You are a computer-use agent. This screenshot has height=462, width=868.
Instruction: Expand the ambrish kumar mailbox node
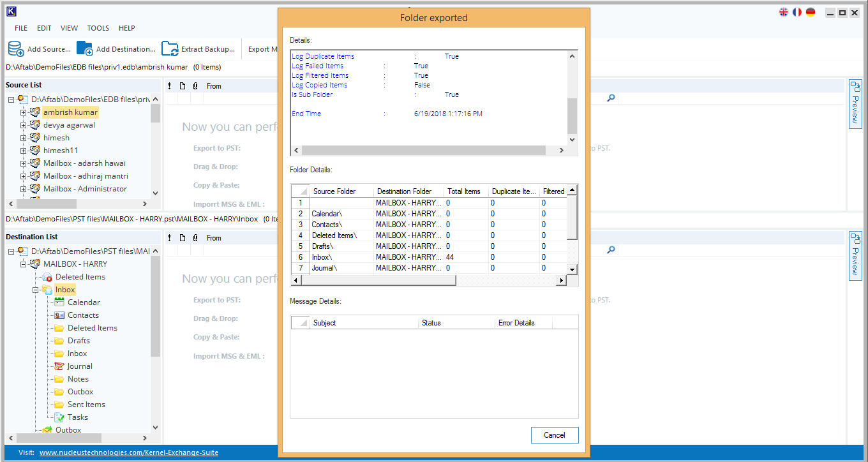(x=24, y=112)
